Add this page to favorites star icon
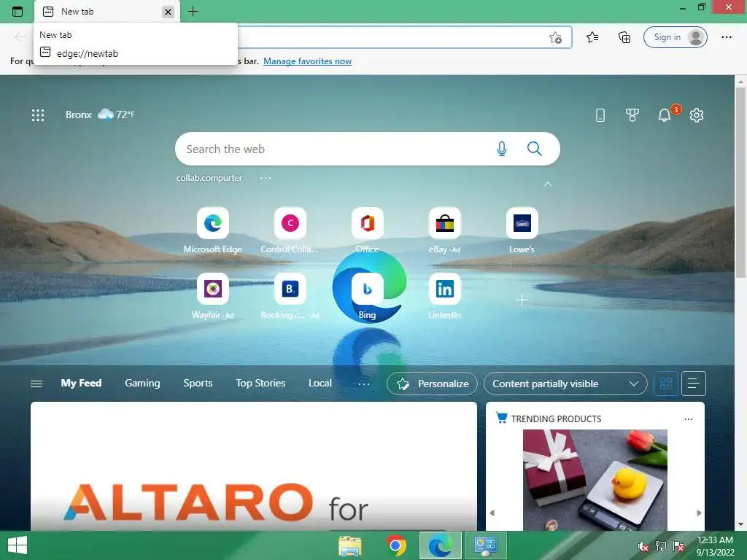The width and height of the screenshot is (747, 560). click(x=555, y=37)
